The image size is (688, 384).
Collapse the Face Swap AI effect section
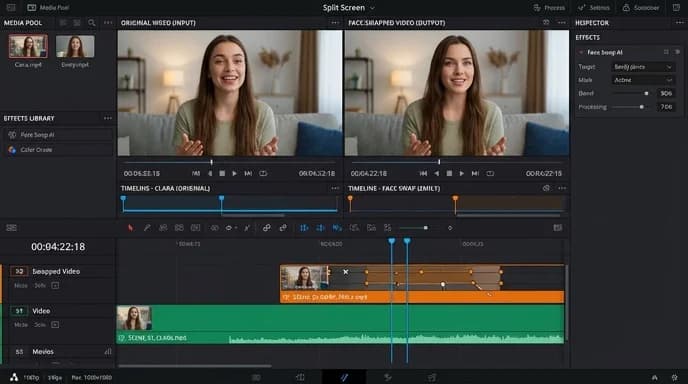[581, 52]
